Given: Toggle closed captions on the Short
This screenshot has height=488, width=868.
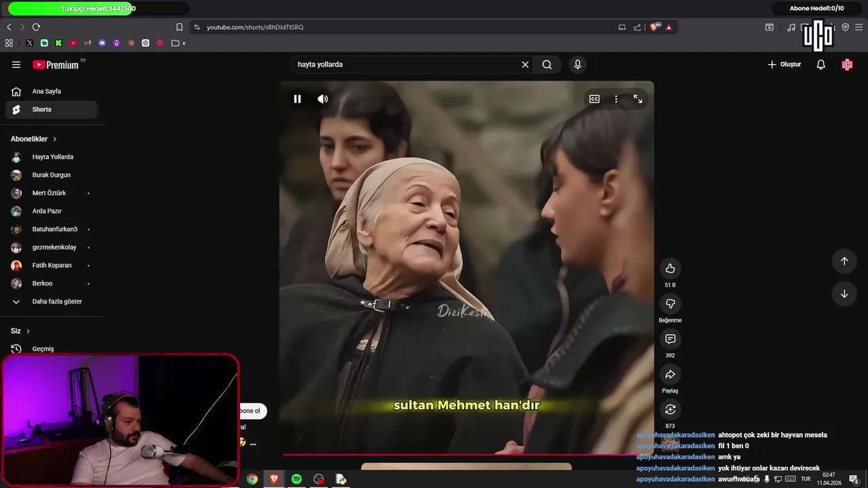Looking at the screenshot, I should click(x=594, y=99).
